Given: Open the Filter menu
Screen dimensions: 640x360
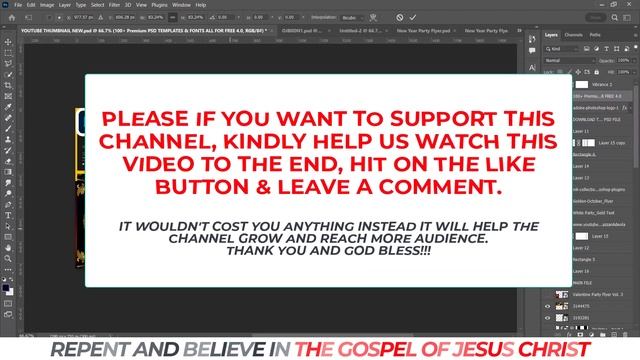Looking at the screenshot, I should 114,5.
